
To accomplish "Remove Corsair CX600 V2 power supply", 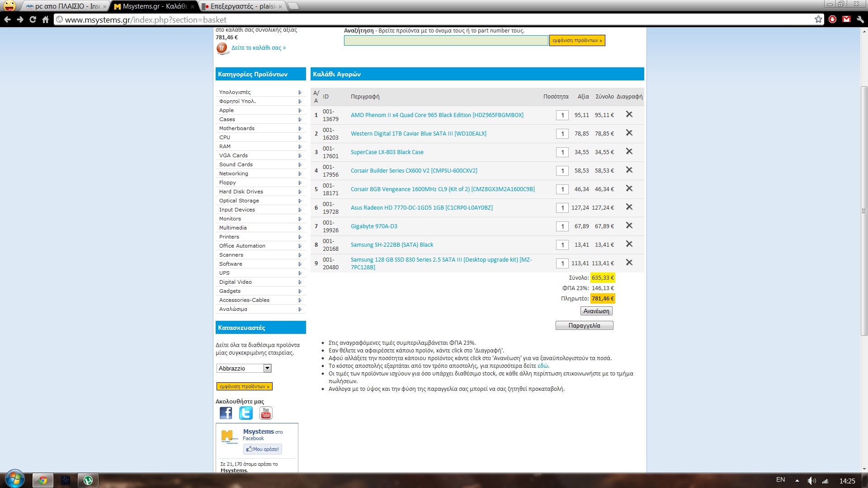I will point(629,170).
